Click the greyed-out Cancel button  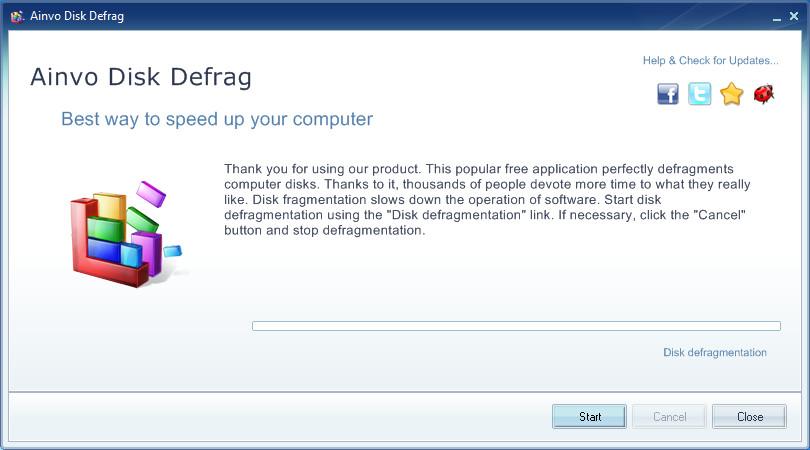click(669, 416)
